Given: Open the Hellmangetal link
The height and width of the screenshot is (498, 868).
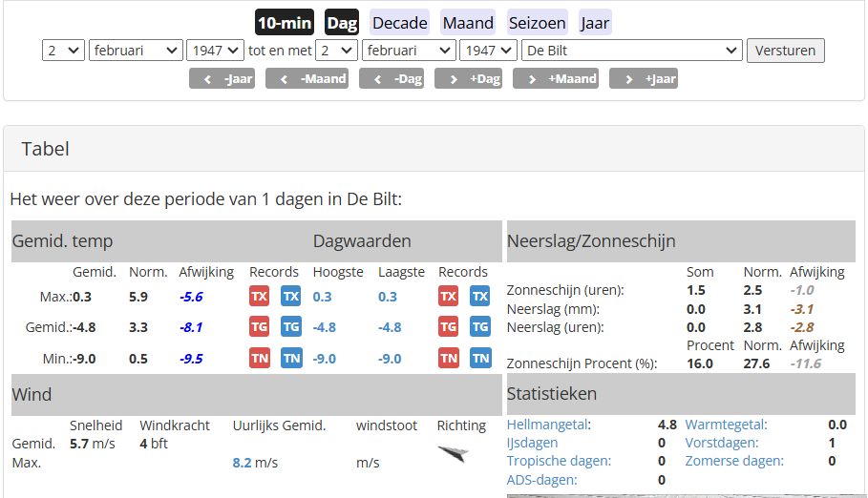Looking at the screenshot, I should pyautogui.click(x=548, y=425).
